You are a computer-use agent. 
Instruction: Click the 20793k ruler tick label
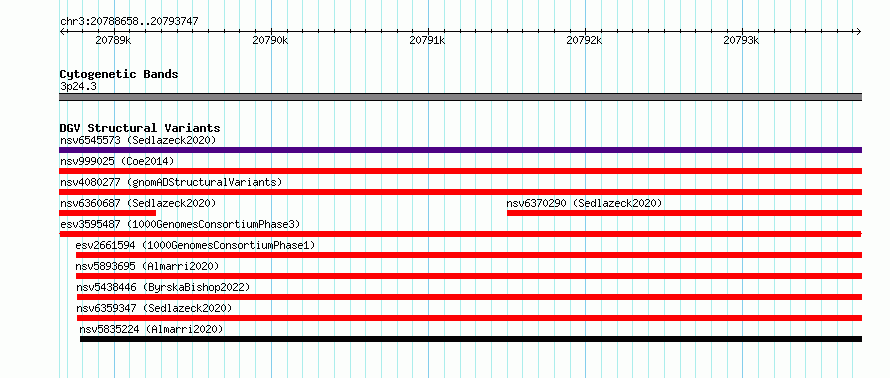(x=741, y=41)
